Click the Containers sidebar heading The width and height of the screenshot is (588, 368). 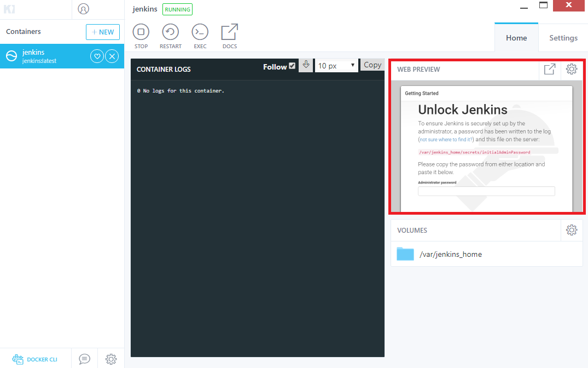click(24, 32)
